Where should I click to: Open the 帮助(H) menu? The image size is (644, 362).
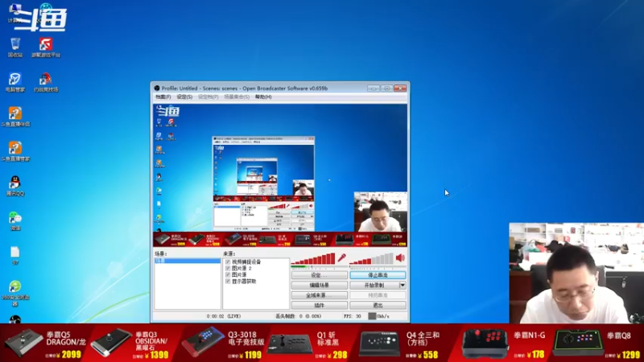click(x=263, y=97)
